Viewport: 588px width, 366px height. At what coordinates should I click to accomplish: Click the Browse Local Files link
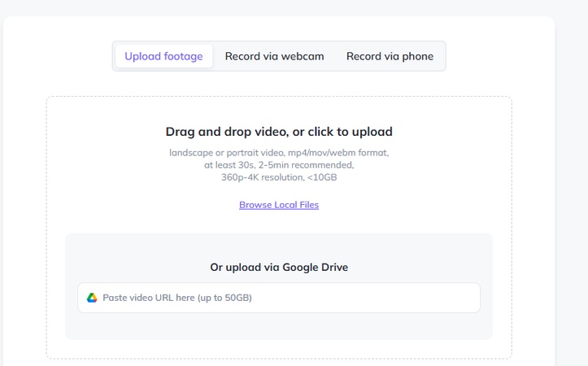pos(279,205)
